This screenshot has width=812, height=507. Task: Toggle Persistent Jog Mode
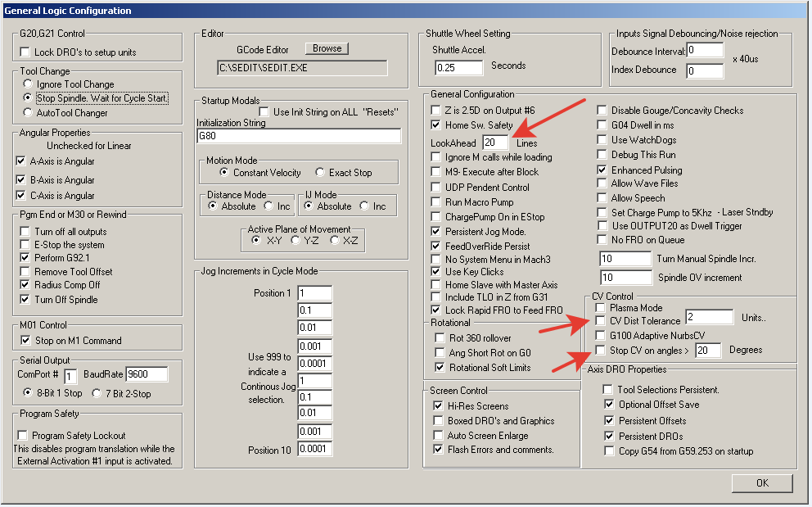pos(435,231)
